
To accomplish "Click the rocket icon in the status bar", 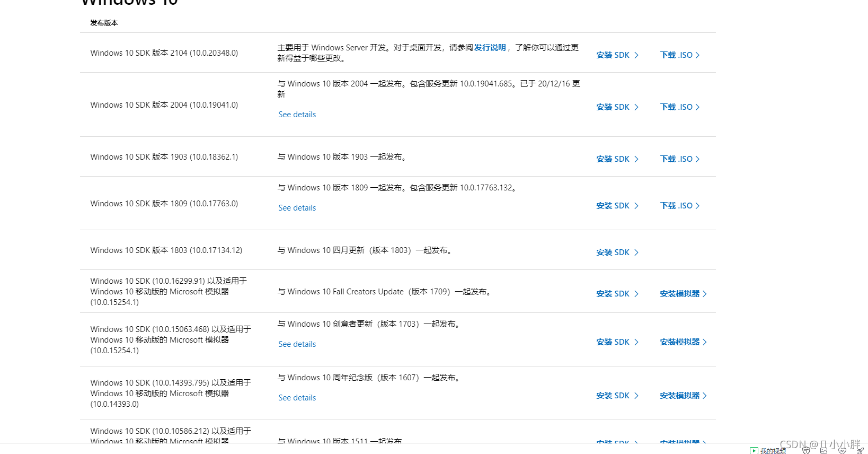I will pos(860,450).
